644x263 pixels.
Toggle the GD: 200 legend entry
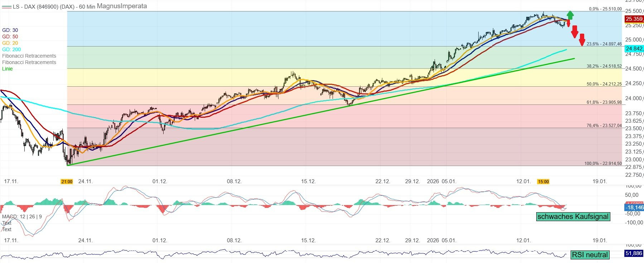coord(11,49)
